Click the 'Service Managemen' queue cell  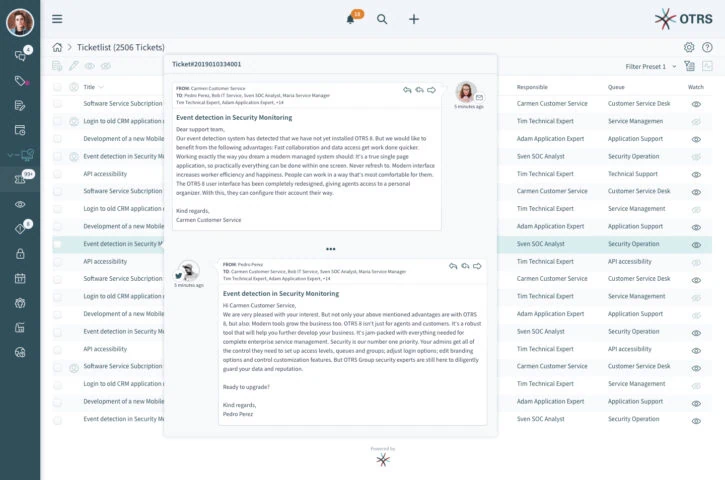635,121
